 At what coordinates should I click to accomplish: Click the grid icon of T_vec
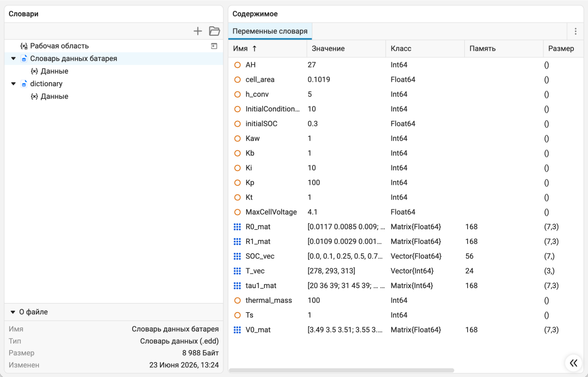coord(237,271)
